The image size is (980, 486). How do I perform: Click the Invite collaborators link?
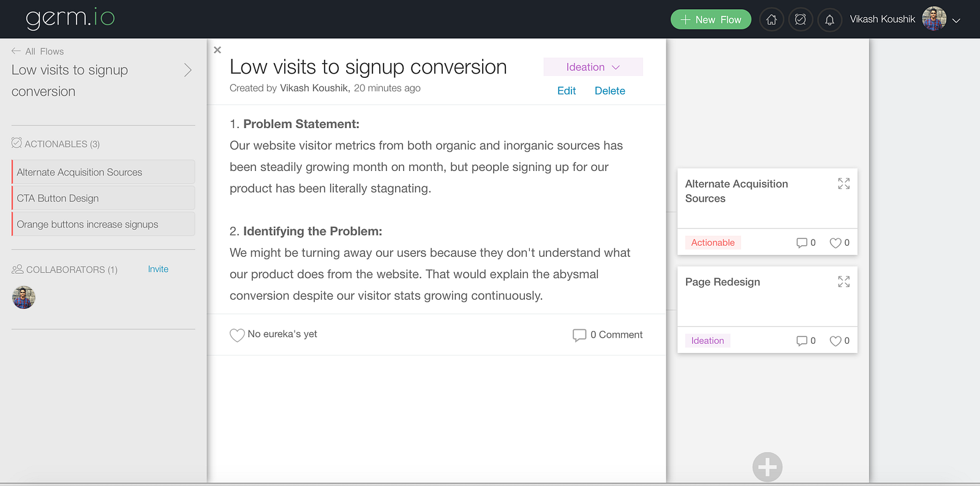(x=158, y=269)
